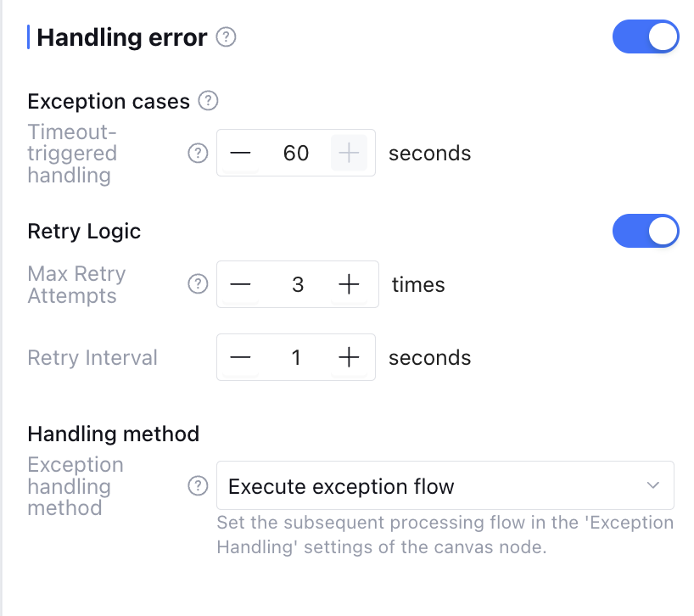The width and height of the screenshot is (694, 616).
Task: Click the Retry Logic section label
Action: pos(84,232)
